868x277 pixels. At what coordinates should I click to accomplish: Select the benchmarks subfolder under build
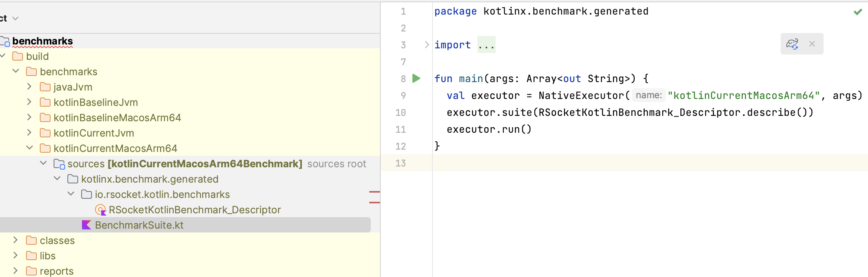[x=69, y=72]
